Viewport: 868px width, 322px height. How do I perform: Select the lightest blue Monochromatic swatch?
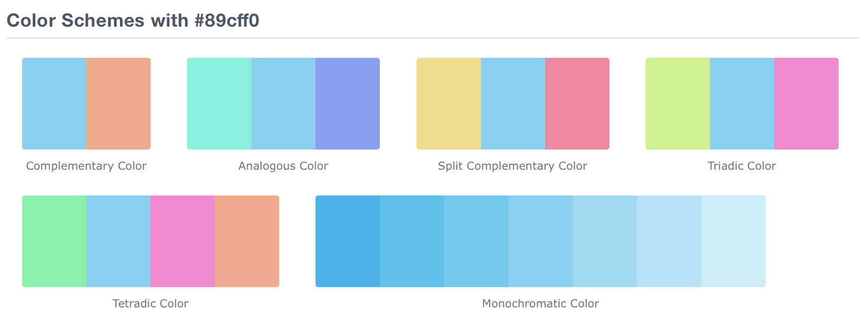pos(733,241)
